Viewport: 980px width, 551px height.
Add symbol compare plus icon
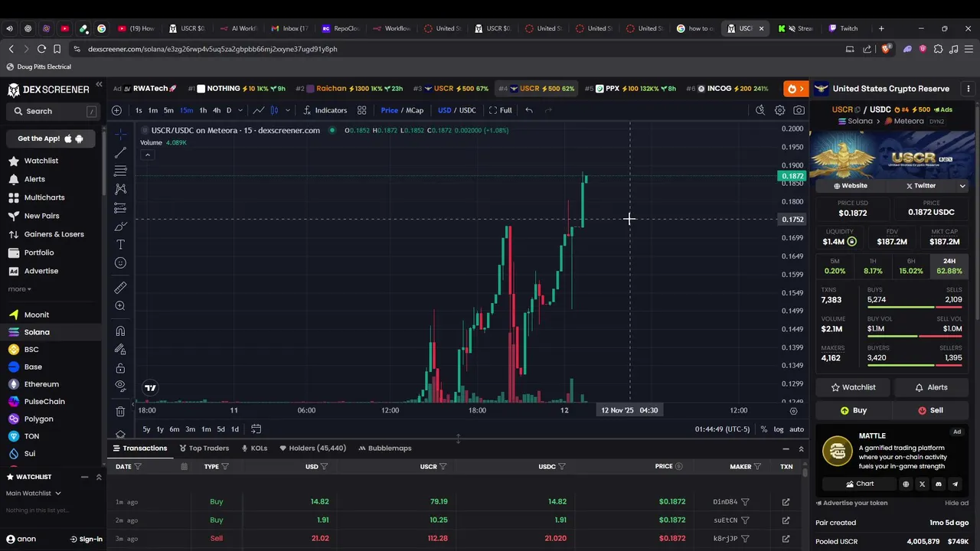tap(116, 110)
